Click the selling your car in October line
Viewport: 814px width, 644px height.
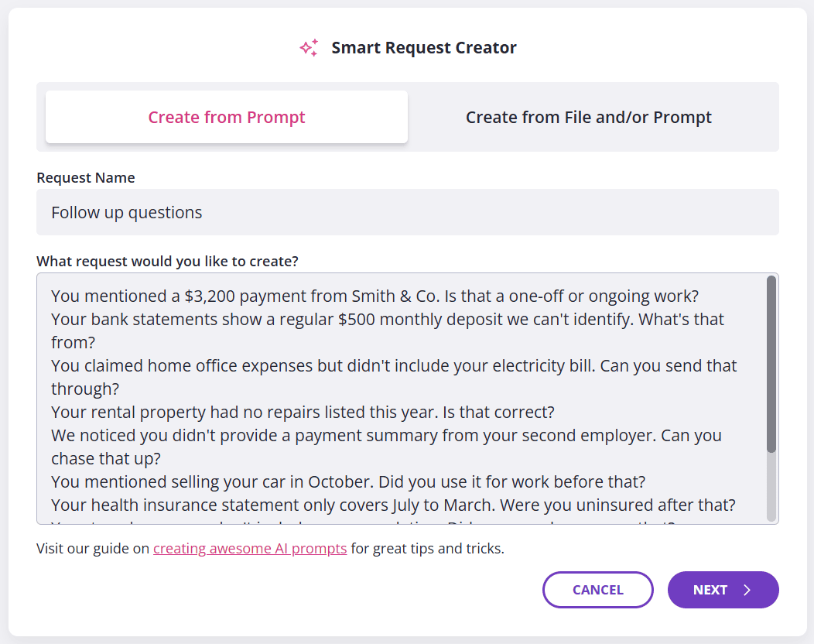point(348,481)
